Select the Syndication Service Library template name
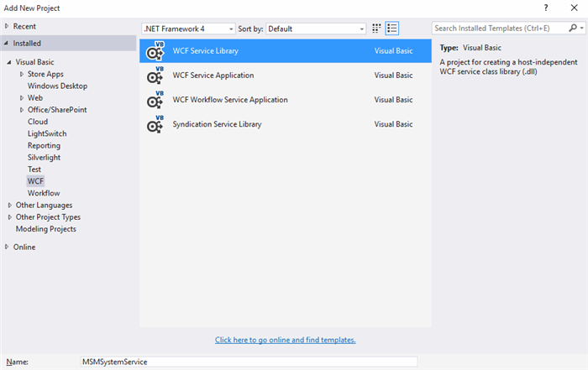Image resolution: width=588 pixels, height=370 pixels. 217,124
